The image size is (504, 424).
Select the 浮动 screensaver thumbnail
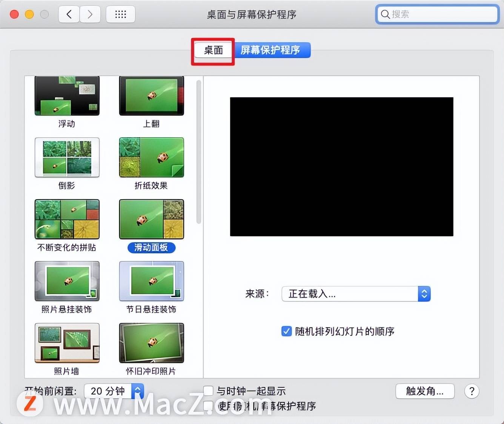67,95
